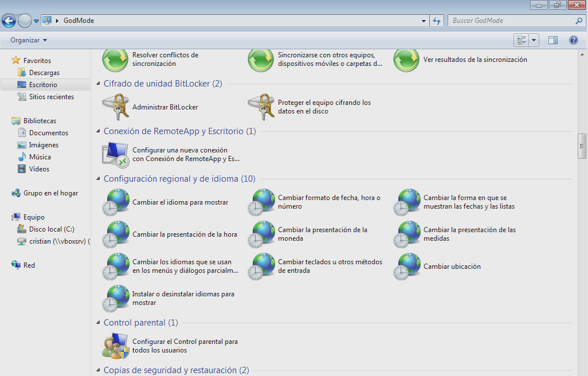Viewport: 588px width, 376px height.
Task: Open the change view dropdown arrow
Action: pyautogui.click(x=534, y=40)
